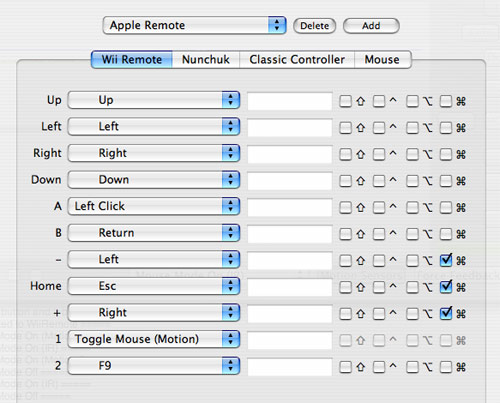Screen dimensions: 500x403
Task: Enable Command modifier for the Right row
Action: (446, 154)
